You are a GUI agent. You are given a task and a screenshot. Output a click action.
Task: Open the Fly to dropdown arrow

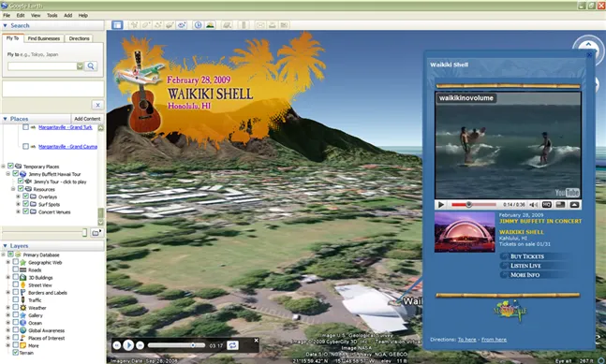click(x=80, y=66)
